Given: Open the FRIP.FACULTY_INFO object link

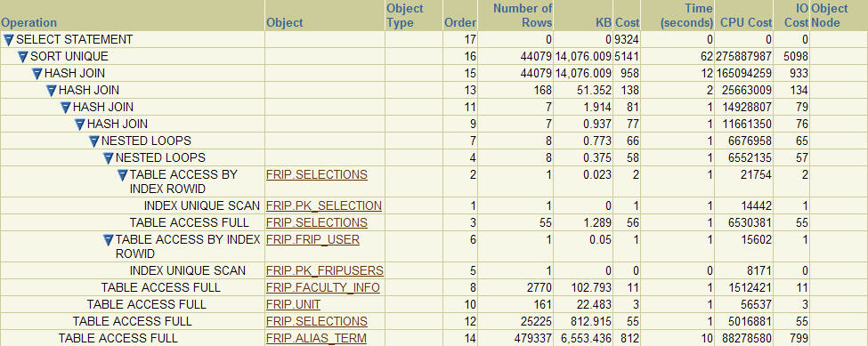Looking at the screenshot, I should (323, 287).
